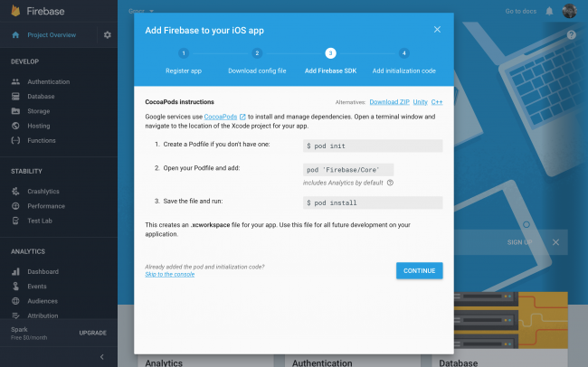Screen dimensions: 588x367
Task: Dismiss the SIGN UP banner
Action: (555, 242)
